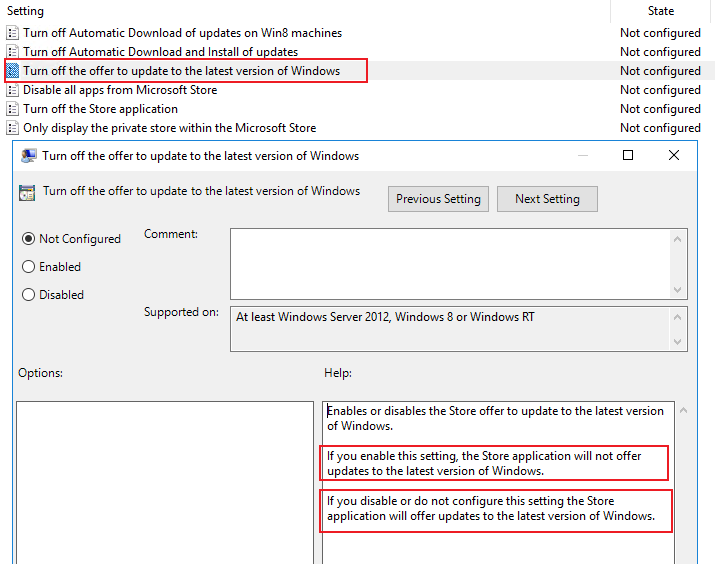Go to Next Setting

pos(547,199)
